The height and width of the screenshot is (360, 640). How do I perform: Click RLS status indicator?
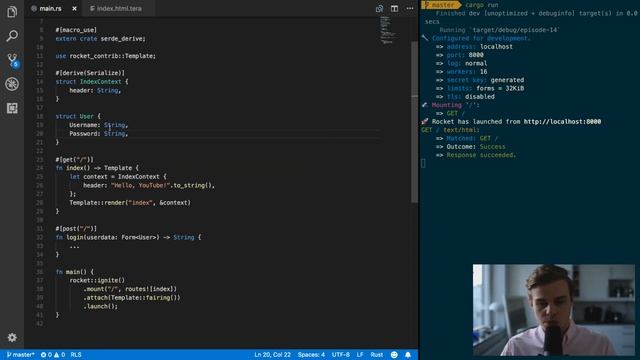(x=76, y=355)
